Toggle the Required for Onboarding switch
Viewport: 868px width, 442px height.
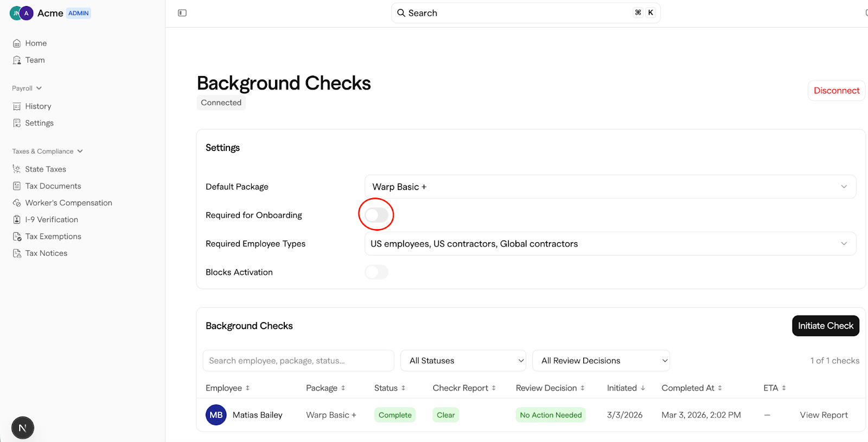click(376, 216)
